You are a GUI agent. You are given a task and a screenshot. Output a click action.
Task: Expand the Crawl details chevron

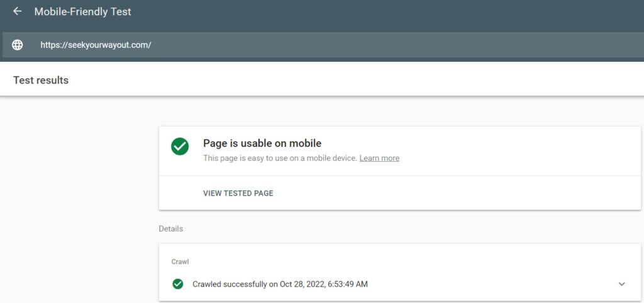[621, 283]
